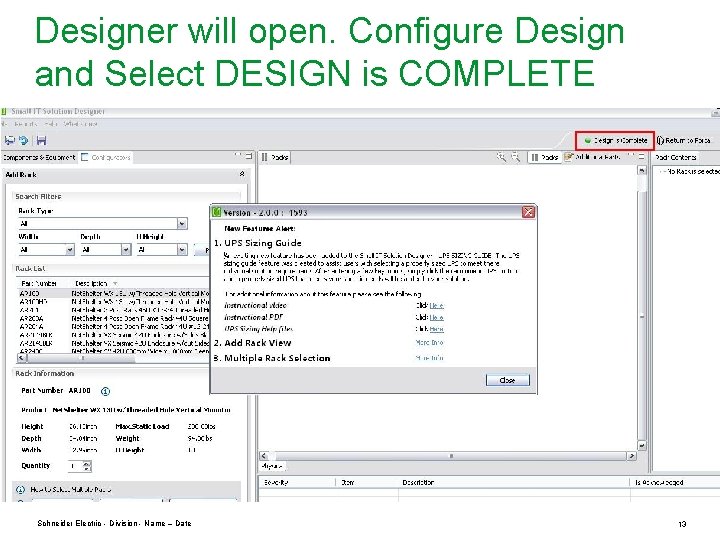Click the zoom in magnifier icon

point(501,157)
